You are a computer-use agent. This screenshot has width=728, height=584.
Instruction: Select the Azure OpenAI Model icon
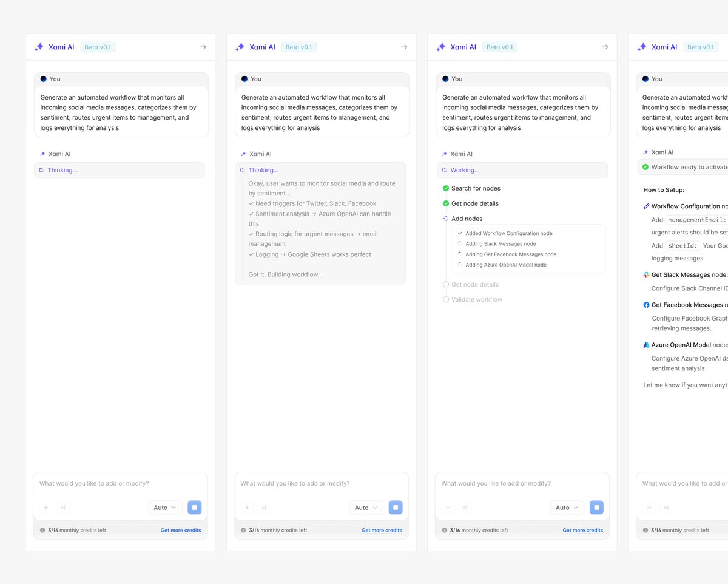pos(645,344)
